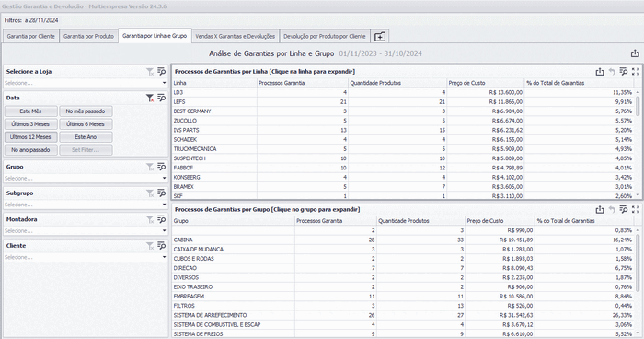Open the Selecione a Loja dropdown
The width and height of the screenshot is (644, 339).
(x=86, y=83)
